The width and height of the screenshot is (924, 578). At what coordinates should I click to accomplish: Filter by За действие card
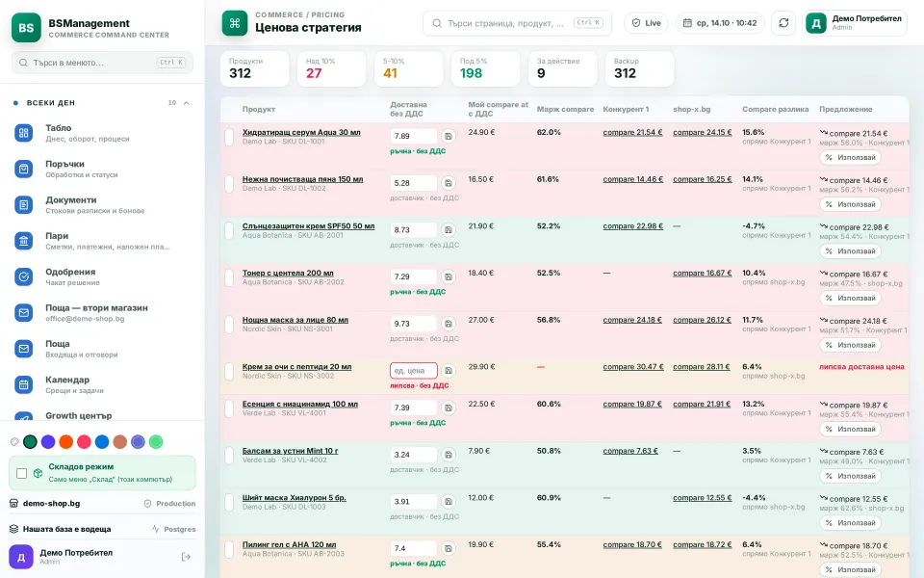click(x=563, y=69)
